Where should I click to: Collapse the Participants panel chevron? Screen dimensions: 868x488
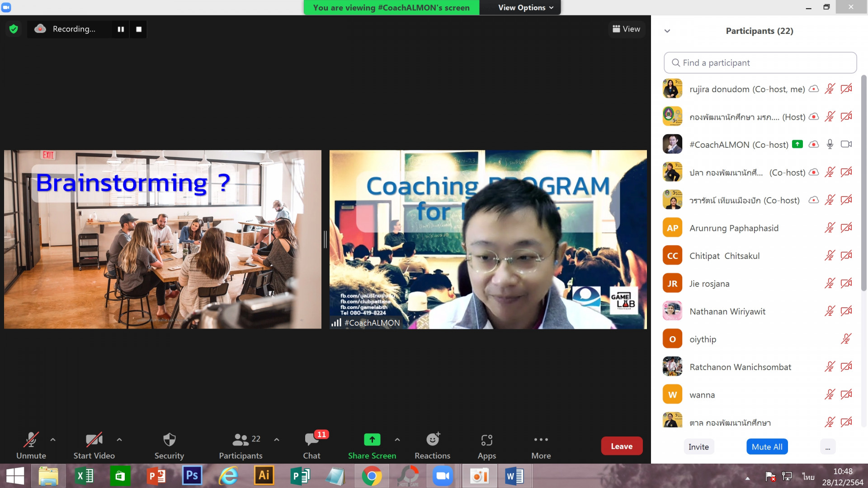click(x=667, y=31)
